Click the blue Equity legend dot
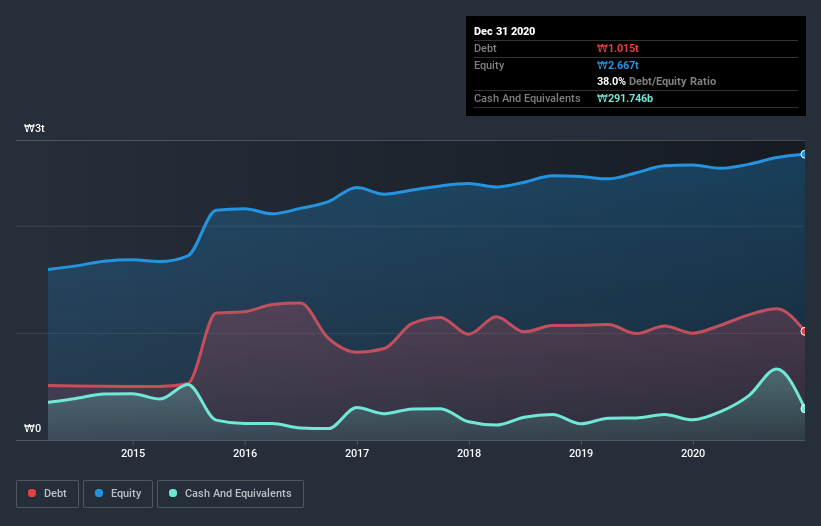 tap(99, 493)
